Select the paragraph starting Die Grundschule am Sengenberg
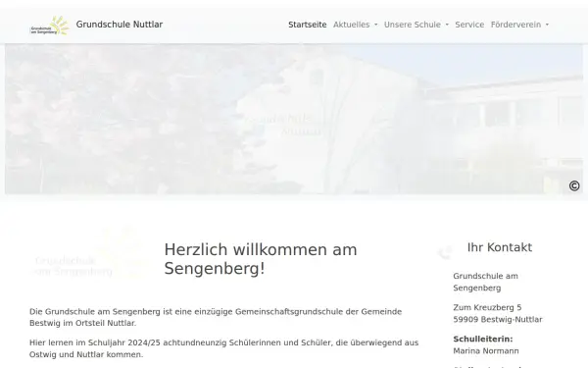This screenshot has height=368, width=588. [x=216, y=317]
